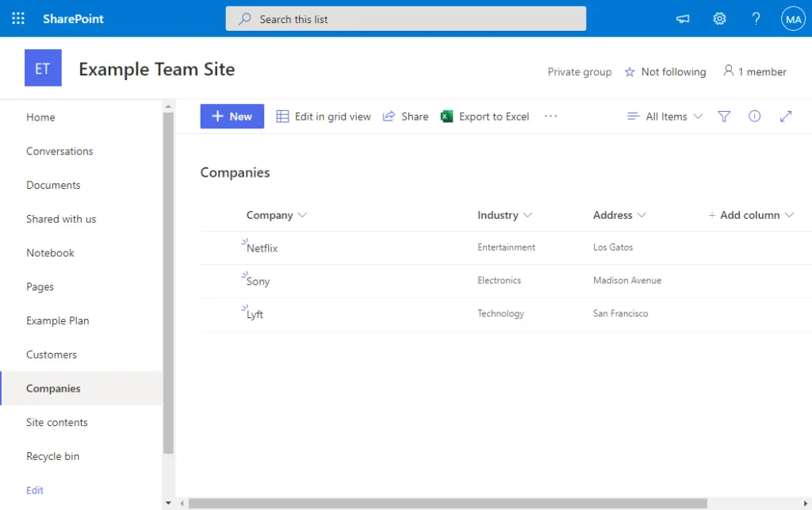Screen dimensions: 812x510
Task: Click the Madison Avenue address cell
Action: (627, 281)
